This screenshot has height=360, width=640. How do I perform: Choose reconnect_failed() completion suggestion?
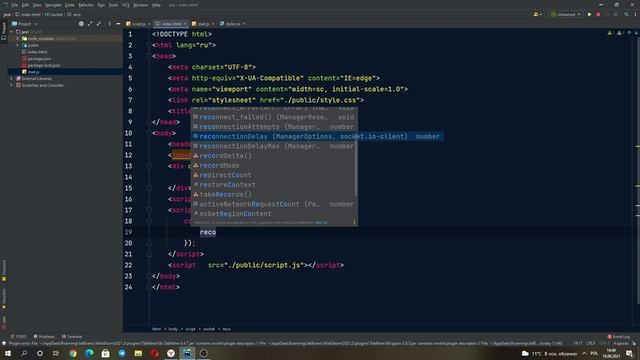point(274,117)
